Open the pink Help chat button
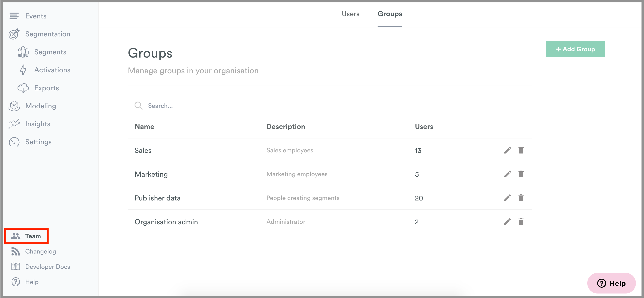Image resolution: width=644 pixels, height=298 pixels. tap(612, 283)
